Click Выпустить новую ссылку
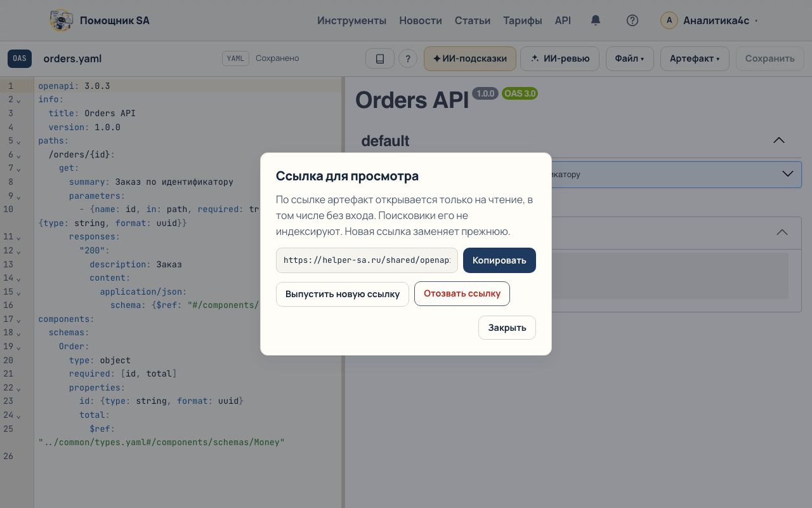Viewport: 812px width, 508px height. tap(343, 294)
